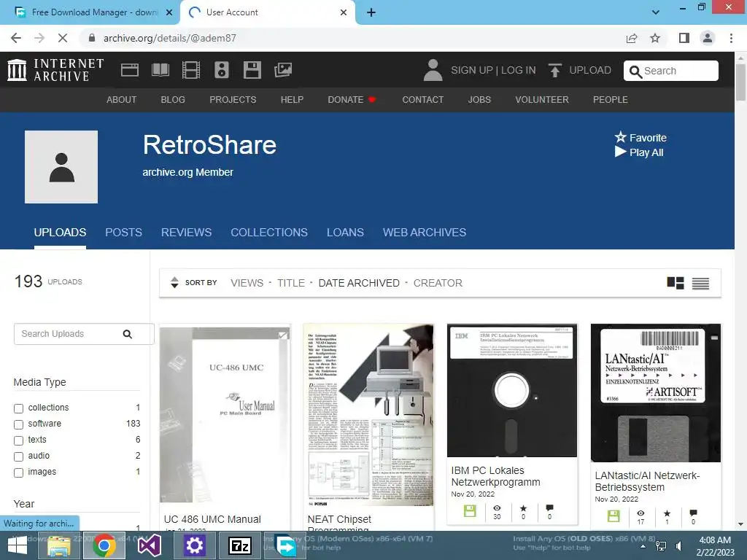This screenshot has width=747, height=560.
Task: Open the Video (film) icon in top nav
Action: (x=191, y=70)
